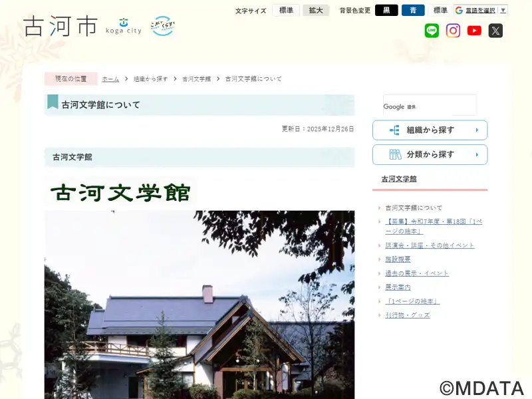
Task: Click the 古河文学館 section header bar
Action: click(199, 157)
